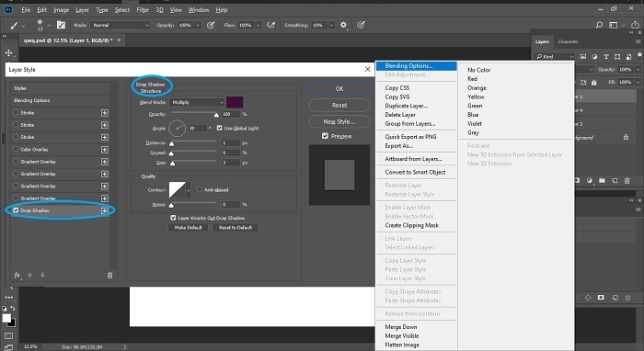Delete effect with Layer Style trash icon
The image size is (644, 351).
point(109,276)
